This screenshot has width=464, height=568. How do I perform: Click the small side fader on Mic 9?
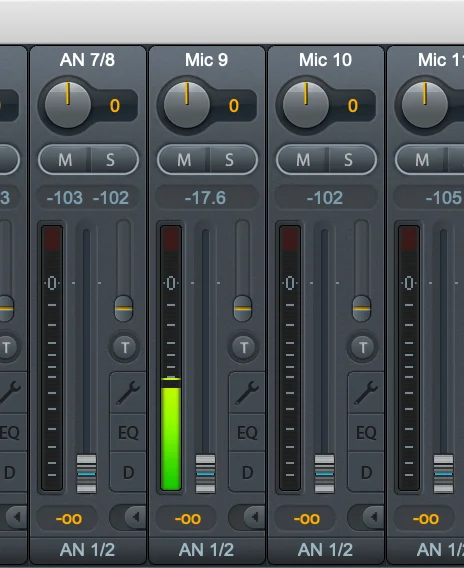[243, 309]
